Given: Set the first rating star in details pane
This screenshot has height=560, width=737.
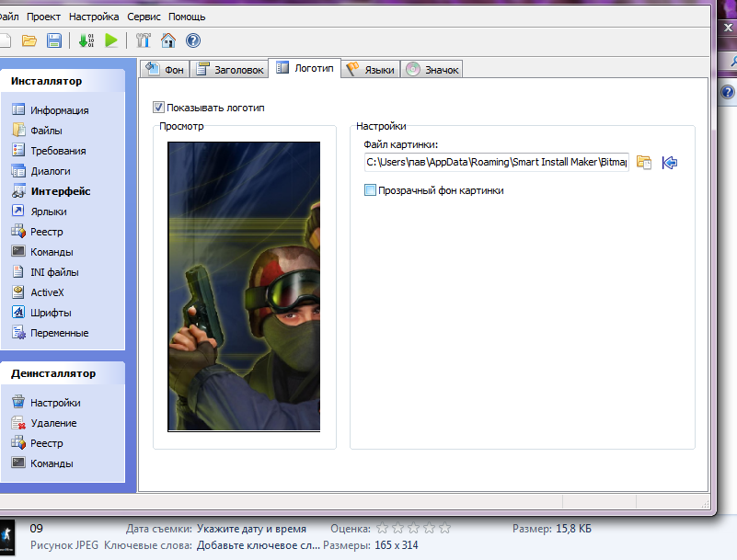Looking at the screenshot, I should pos(382,529).
